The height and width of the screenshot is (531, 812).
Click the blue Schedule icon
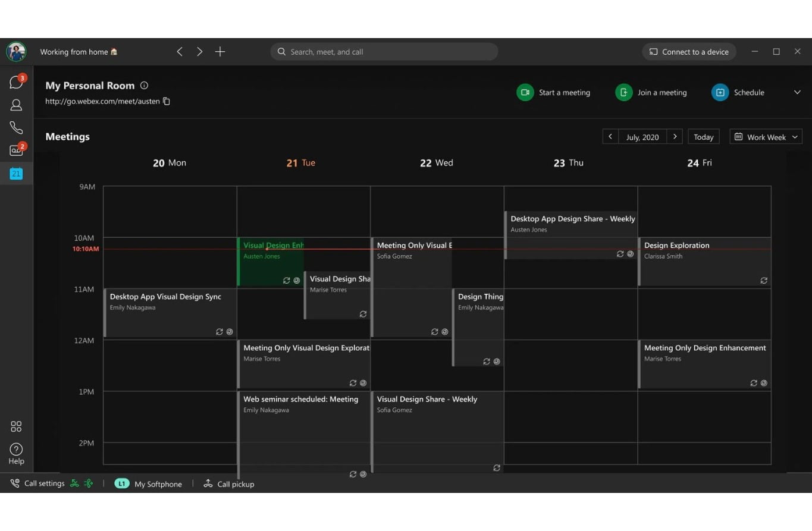pyautogui.click(x=720, y=92)
